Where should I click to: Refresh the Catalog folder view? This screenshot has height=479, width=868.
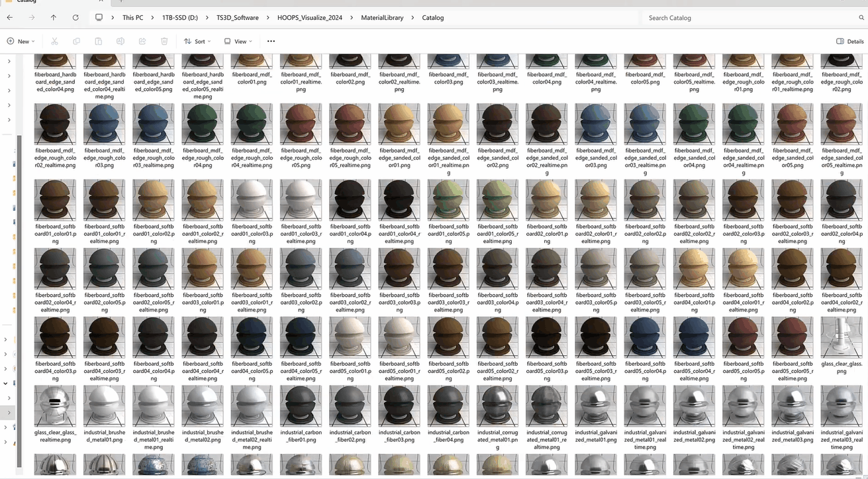coord(75,18)
